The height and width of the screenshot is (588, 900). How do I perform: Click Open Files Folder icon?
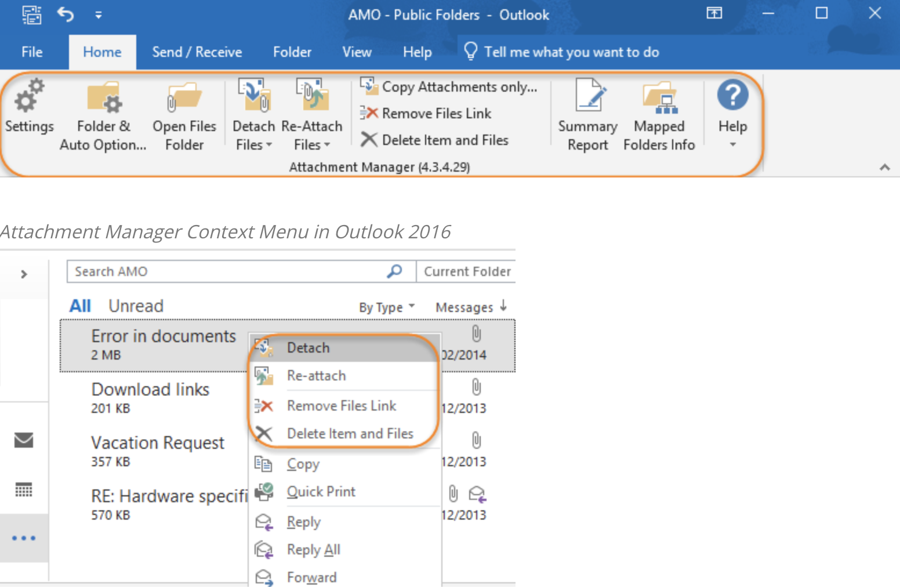click(x=184, y=96)
